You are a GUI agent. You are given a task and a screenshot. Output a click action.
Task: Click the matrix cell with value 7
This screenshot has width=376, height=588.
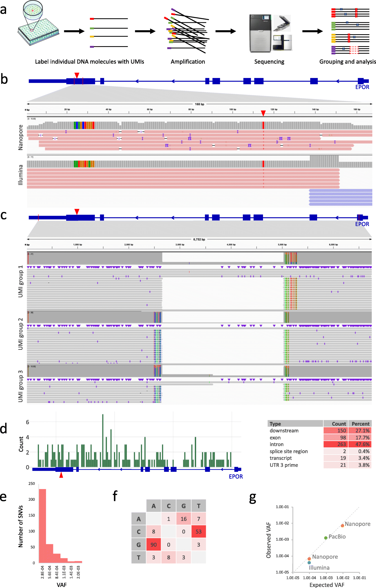pyautogui.click(x=199, y=519)
